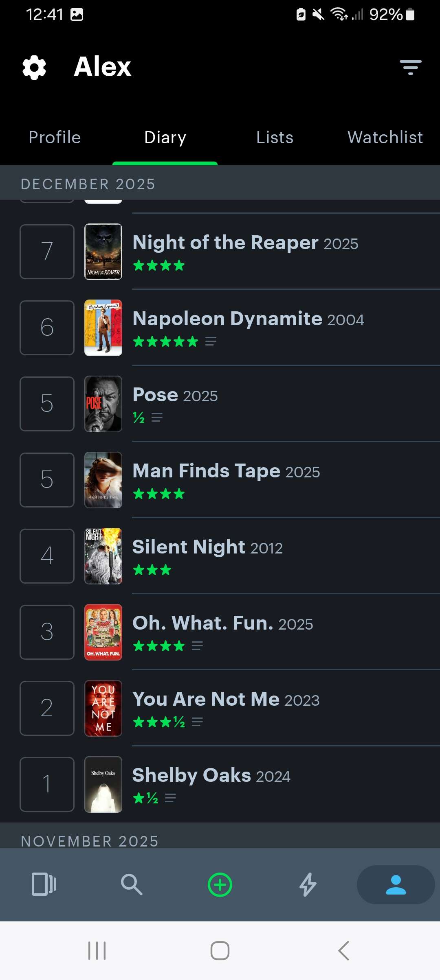Select the profile person icon
440x980 pixels.
click(x=396, y=885)
